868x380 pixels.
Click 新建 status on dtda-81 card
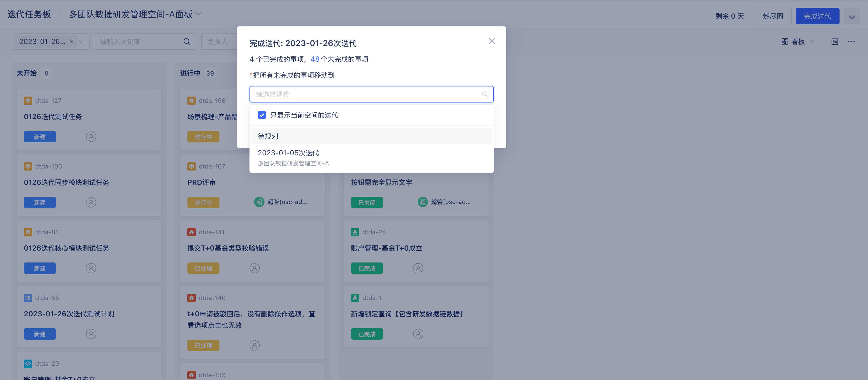tap(40, 268)
